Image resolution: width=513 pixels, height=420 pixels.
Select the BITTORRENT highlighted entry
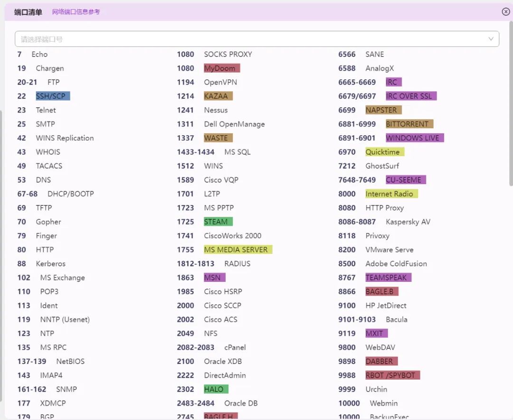pos(409,124)
